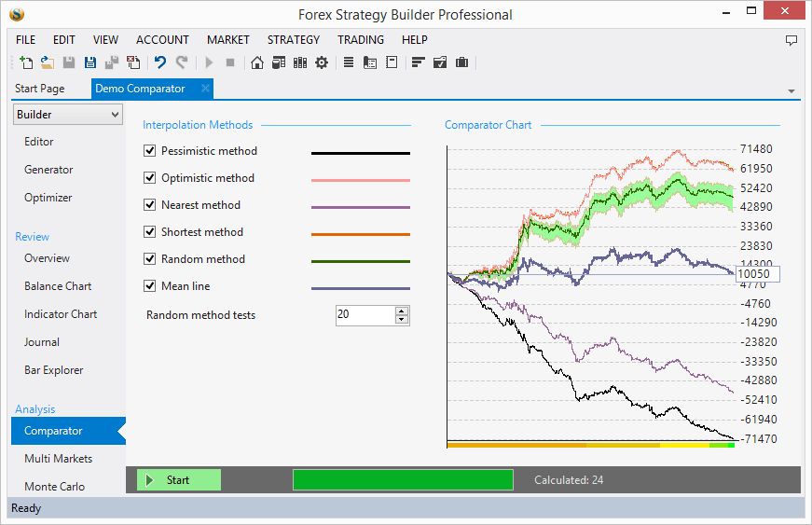Uncheck the Pessimistic method checkbox
812x525 pixels.
150,151
